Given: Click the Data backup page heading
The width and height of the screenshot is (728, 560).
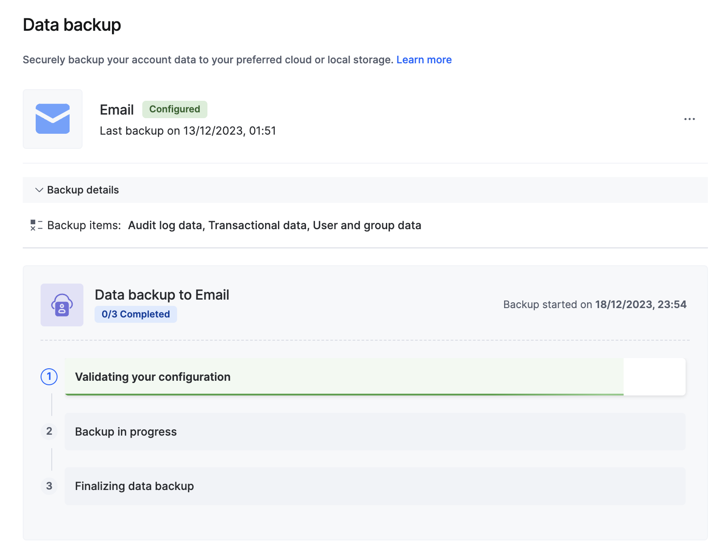Looking at the screenshot, I should coord(72,25).
